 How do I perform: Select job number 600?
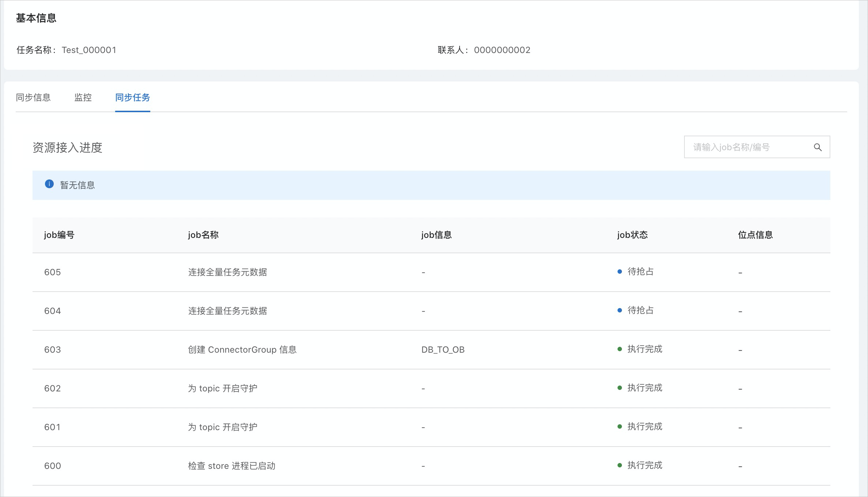[53, 466]
